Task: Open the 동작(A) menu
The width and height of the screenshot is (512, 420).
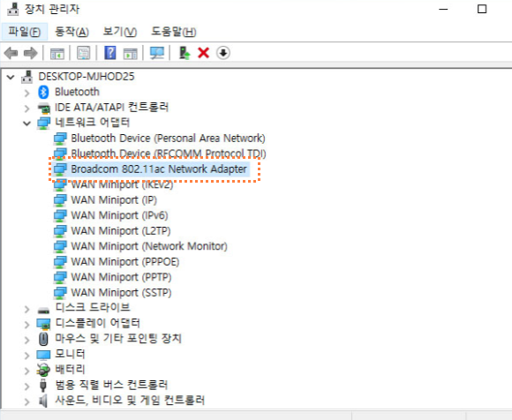Action: (x=72, y=32)
